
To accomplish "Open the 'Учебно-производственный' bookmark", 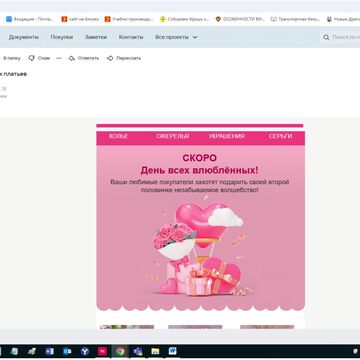I will click(x=129, y=19).
